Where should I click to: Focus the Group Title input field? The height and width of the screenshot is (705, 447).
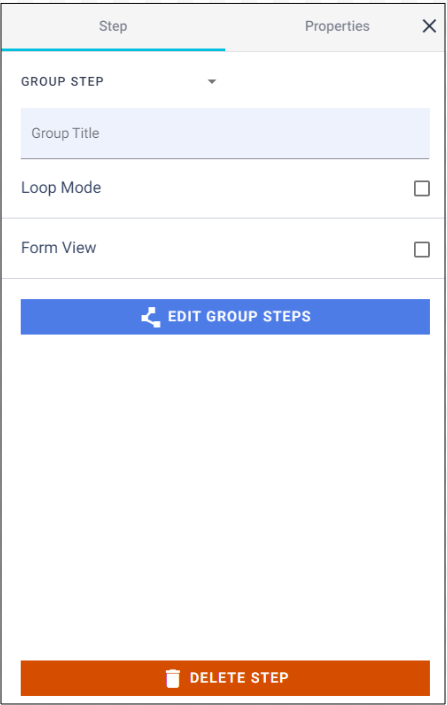pyautogui.click(x=225, y=134)
